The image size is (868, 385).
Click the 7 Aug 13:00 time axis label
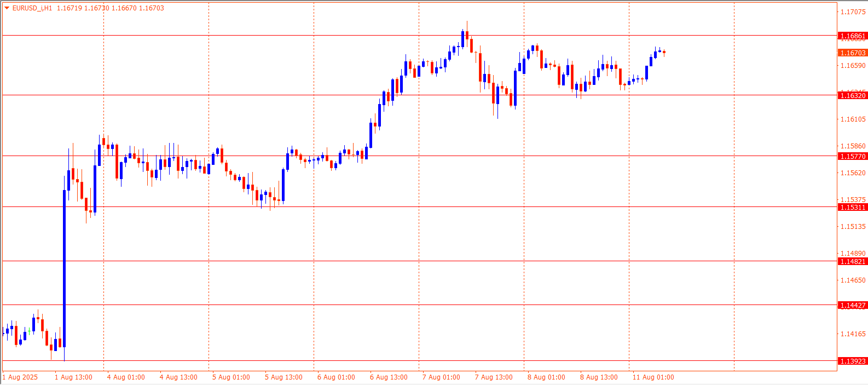coord(494,377)
